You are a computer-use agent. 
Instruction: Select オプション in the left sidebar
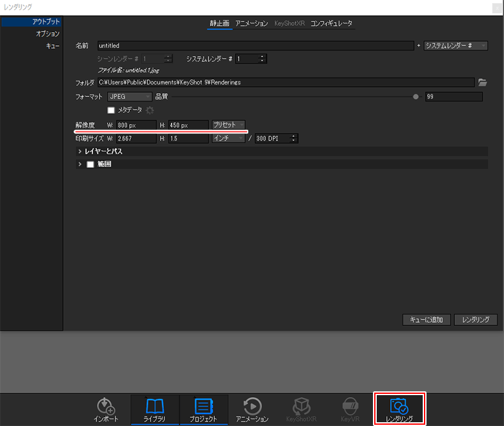point(48,34)
